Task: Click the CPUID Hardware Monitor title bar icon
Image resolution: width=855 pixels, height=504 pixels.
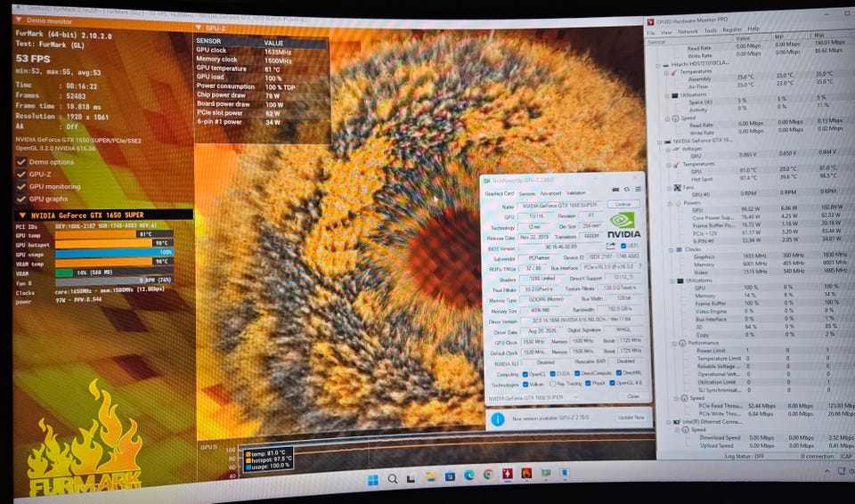Action: point(650,22)
